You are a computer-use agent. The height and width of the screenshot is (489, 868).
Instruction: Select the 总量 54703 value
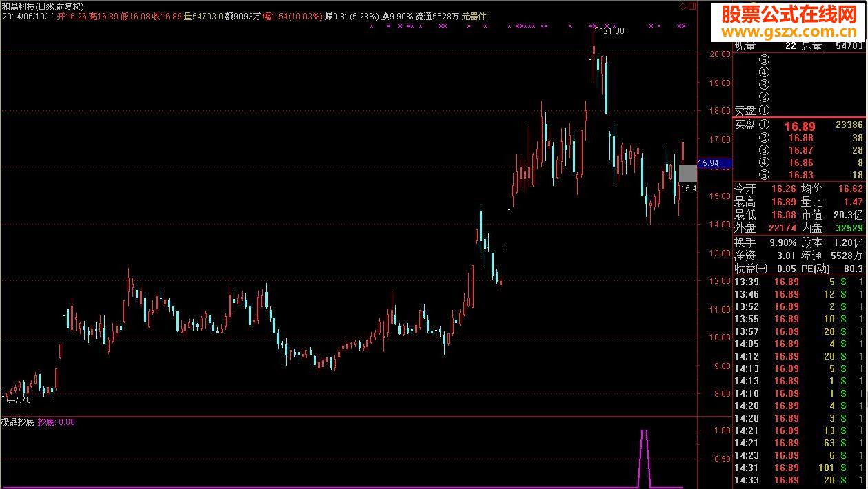849,46
